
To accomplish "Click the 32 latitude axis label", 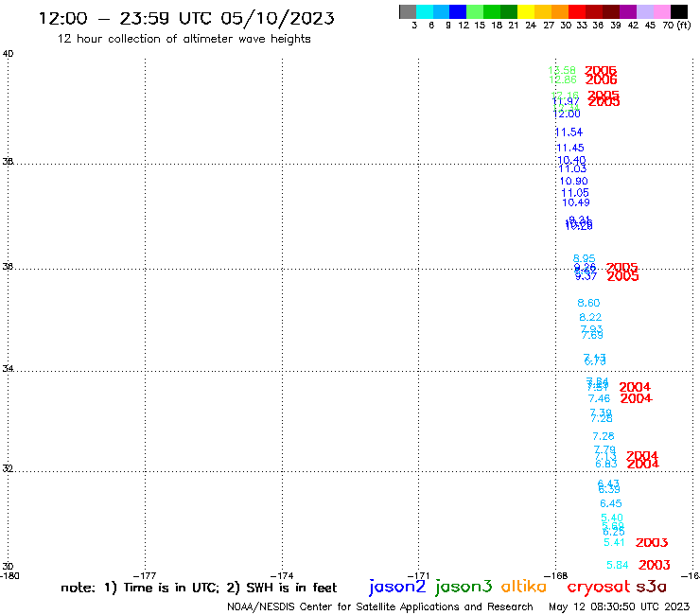I will pos(8,468).
